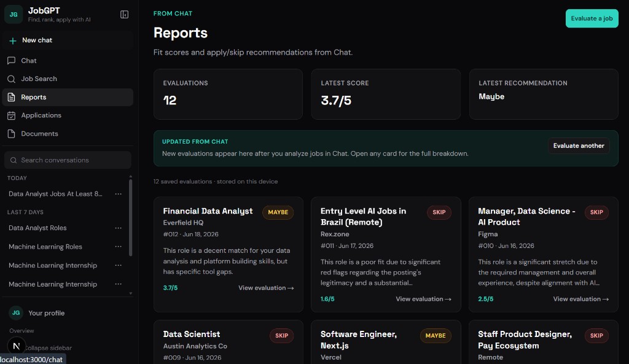Click the sidebar conversations scrollbar
The height and width of the screenshot is (364, 629).
130,217
